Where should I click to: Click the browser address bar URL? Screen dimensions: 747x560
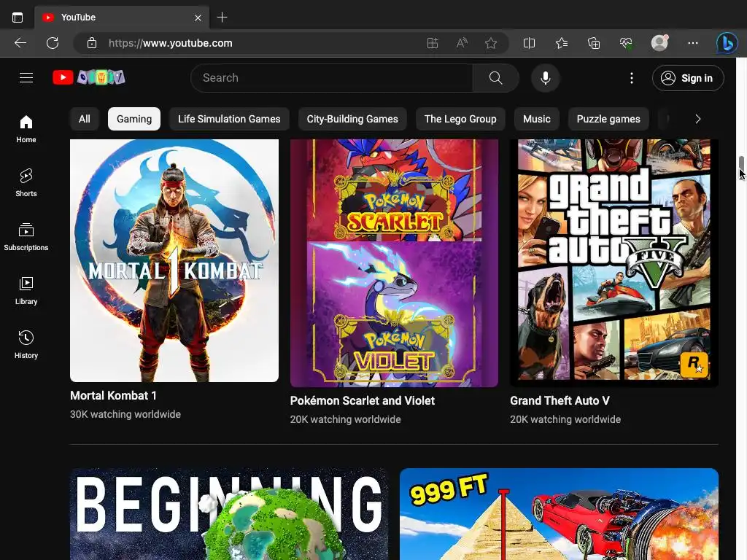(x=170, y=43)
